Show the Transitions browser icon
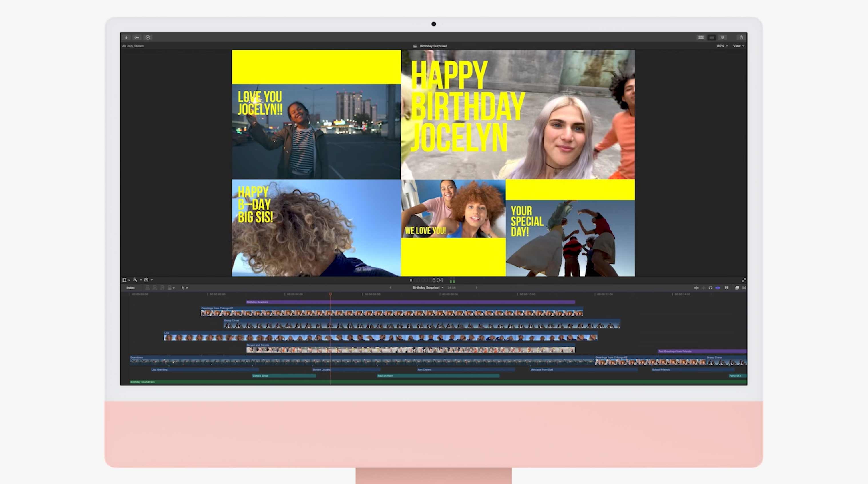Screen dimensions: 868x484 744,288
